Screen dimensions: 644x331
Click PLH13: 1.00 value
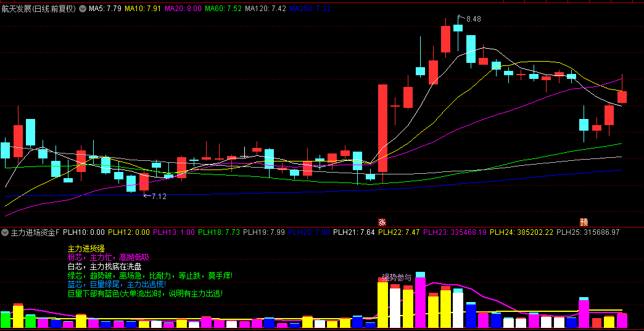click(x=174, y=232)
